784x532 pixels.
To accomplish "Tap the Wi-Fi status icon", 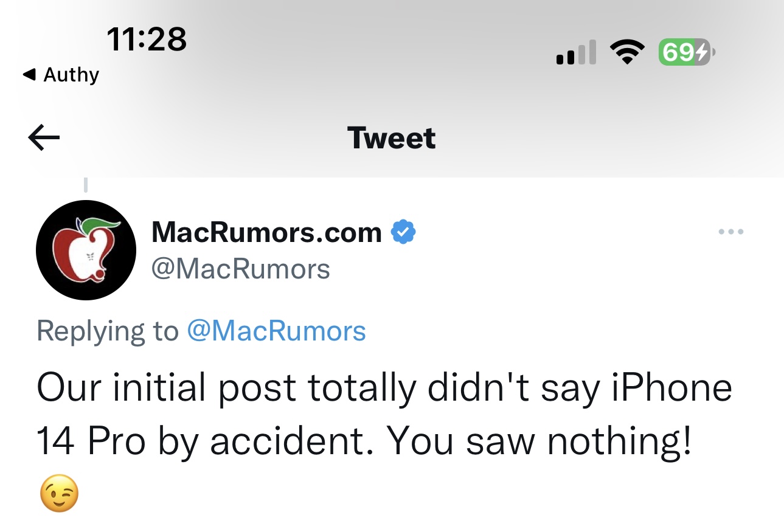I will point(628,53).
